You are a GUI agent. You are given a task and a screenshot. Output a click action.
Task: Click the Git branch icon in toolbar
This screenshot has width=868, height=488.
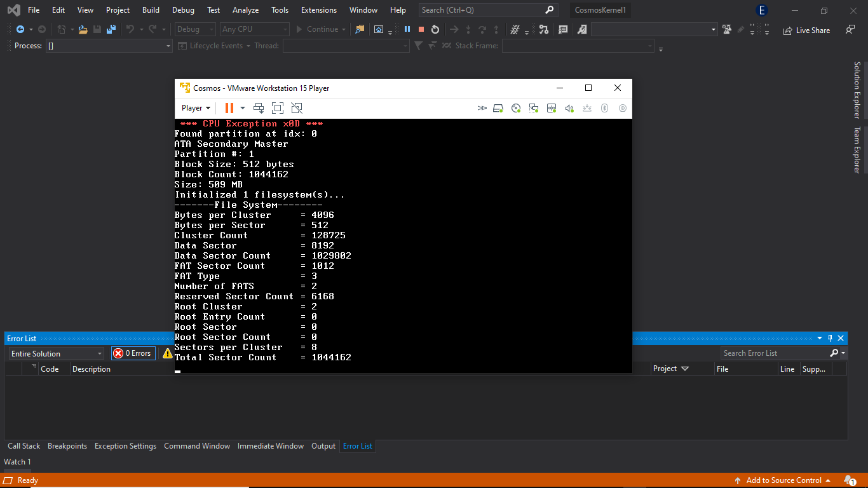point(543,29)
